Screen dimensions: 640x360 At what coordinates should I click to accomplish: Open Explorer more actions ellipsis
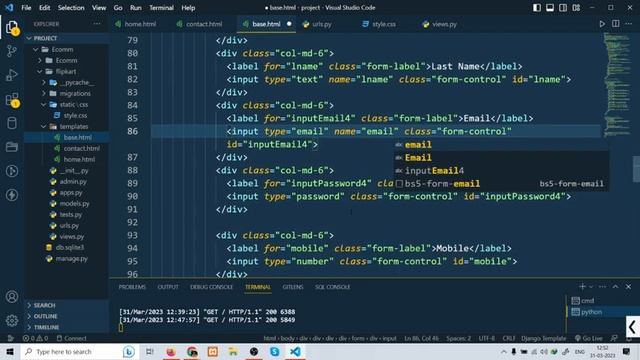[x=97, y=24]
